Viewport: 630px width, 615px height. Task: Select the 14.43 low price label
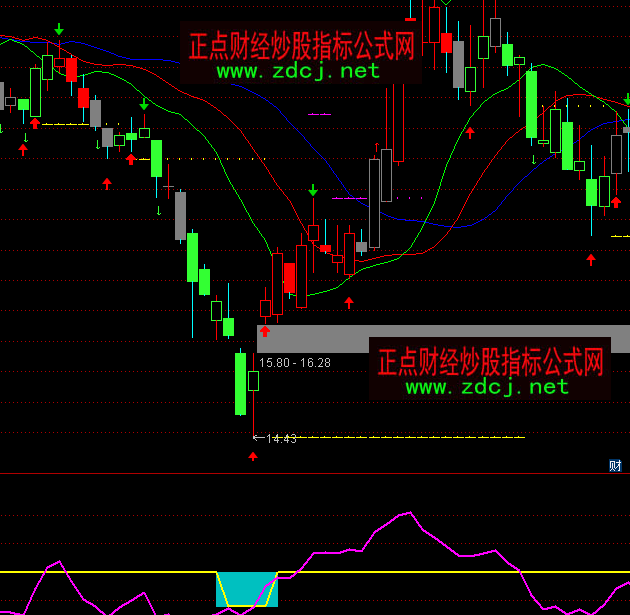click(282, 438)
